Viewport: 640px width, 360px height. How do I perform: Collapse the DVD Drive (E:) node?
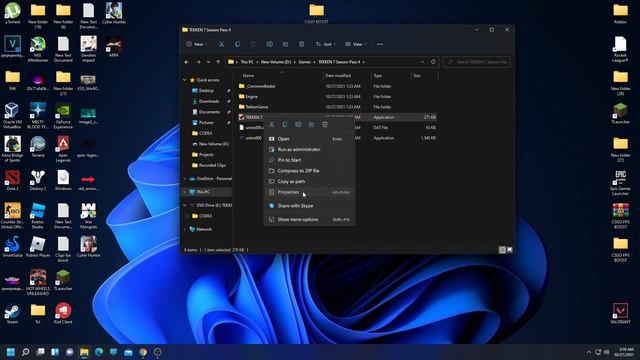(x=184, y=205)
